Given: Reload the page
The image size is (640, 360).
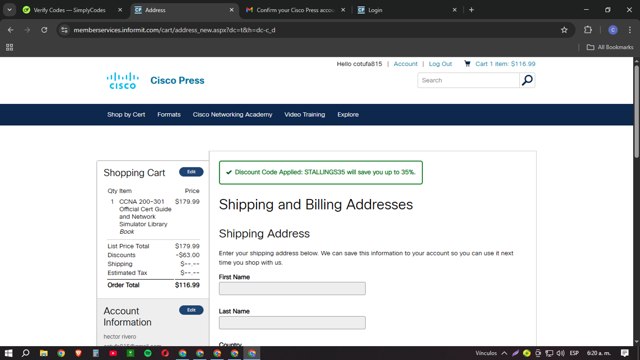Looking at the screenshot, I should [44, 30].
